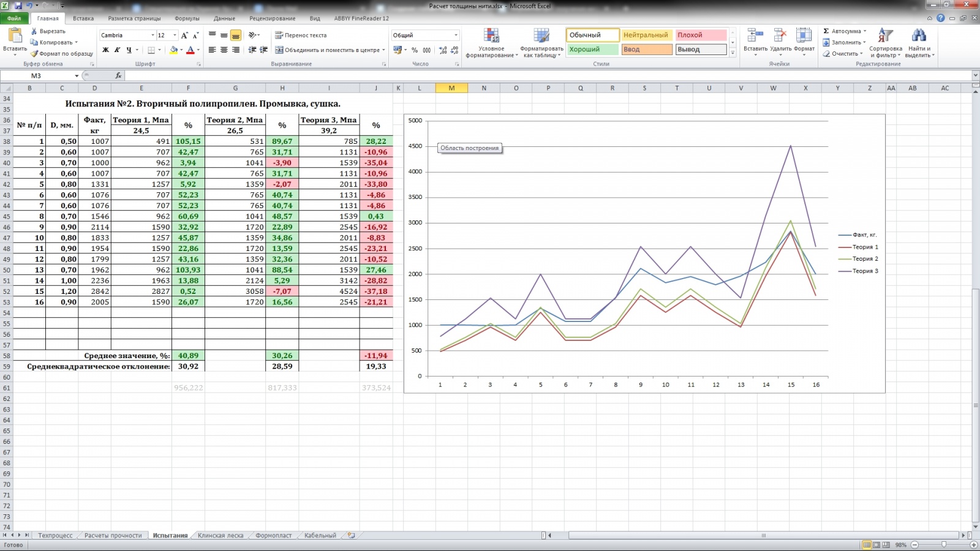
Task: Decrease font size with the smaller A button
Action: [196, 36]
